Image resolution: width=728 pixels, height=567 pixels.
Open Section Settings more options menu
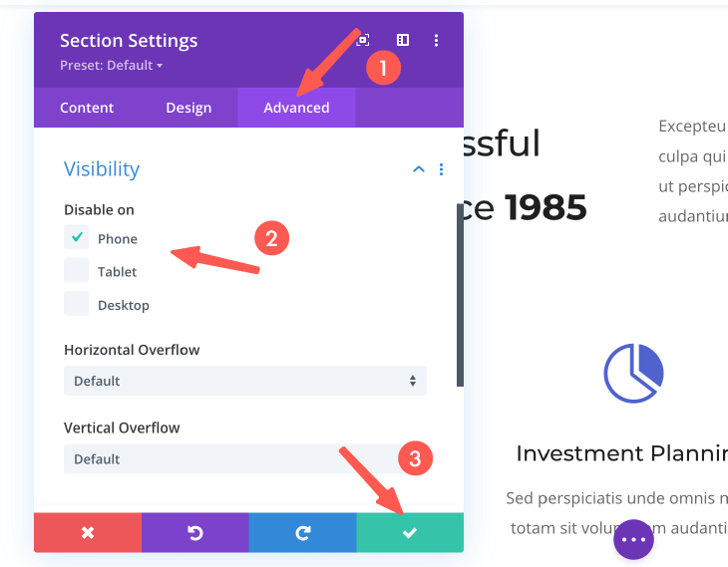pos(436,41)
